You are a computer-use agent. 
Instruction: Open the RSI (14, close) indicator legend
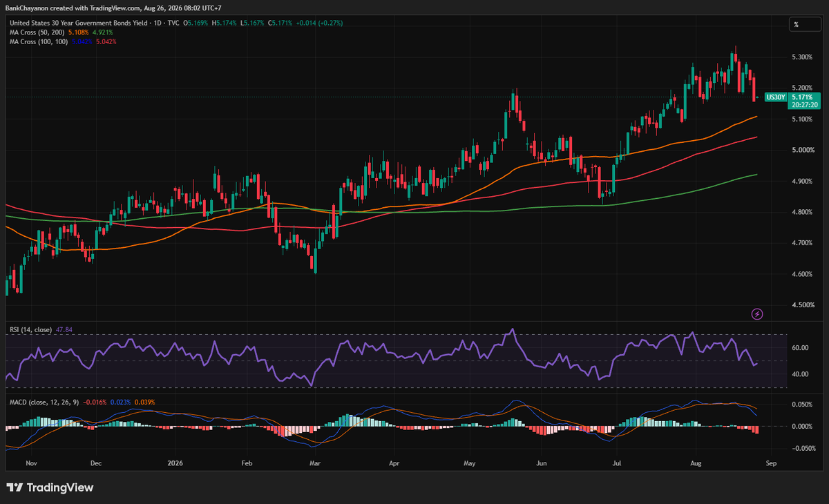30,330
